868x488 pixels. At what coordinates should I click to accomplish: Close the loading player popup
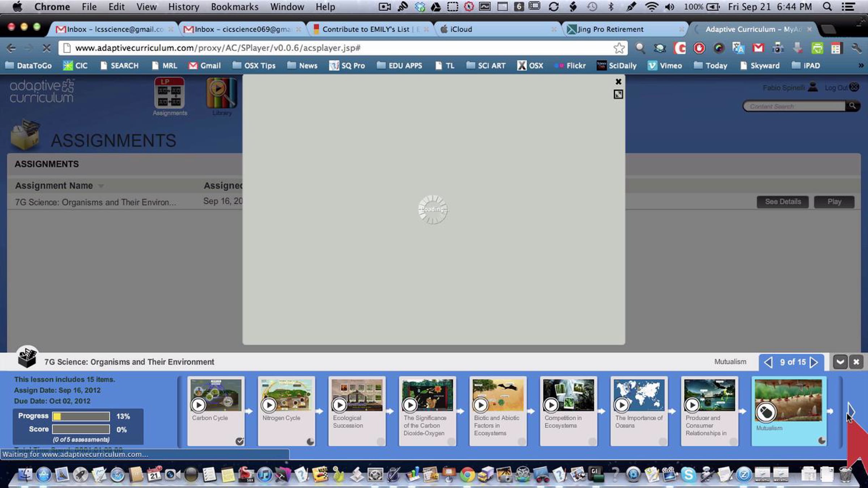[x=618, y=82]
